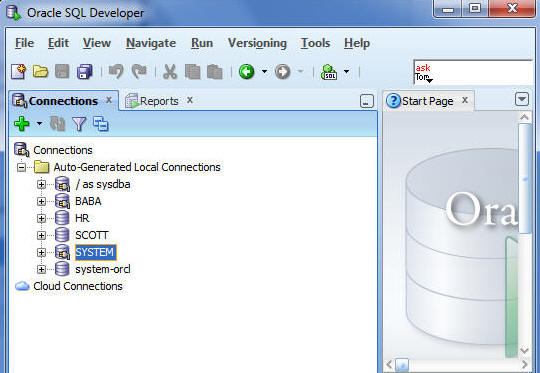The width and height of the screenshot is (540, 373).
Task: Add new connection with green plus
Action: click(x=22, y=124)
